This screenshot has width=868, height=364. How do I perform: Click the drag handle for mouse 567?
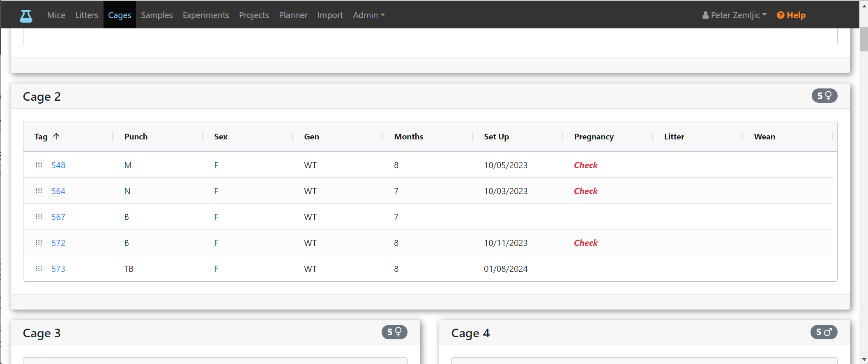pos(39,217)
